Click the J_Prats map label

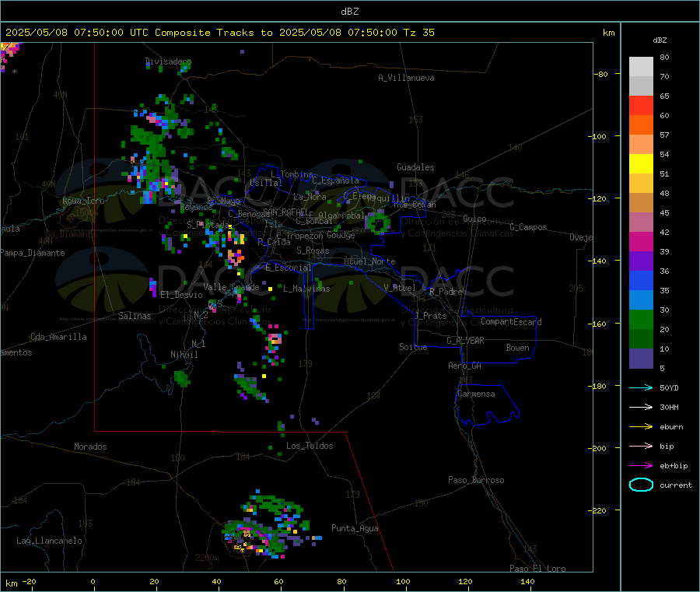(x=431, y=316)
